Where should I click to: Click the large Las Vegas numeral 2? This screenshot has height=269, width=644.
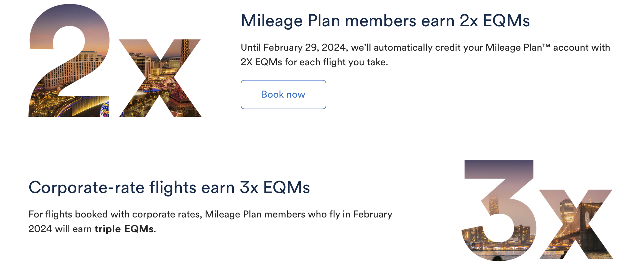pos(69,60)
